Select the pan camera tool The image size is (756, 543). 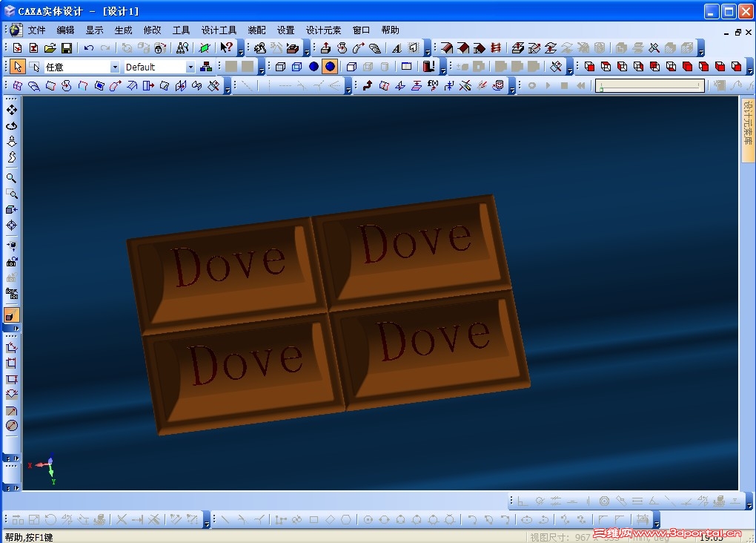tap(12, 110)
